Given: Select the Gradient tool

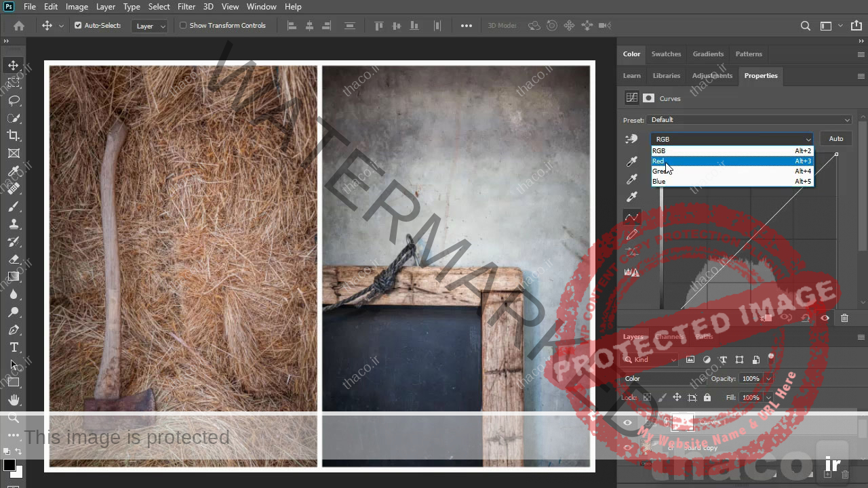Looking at the screenshot, I should tap(14, 277).
